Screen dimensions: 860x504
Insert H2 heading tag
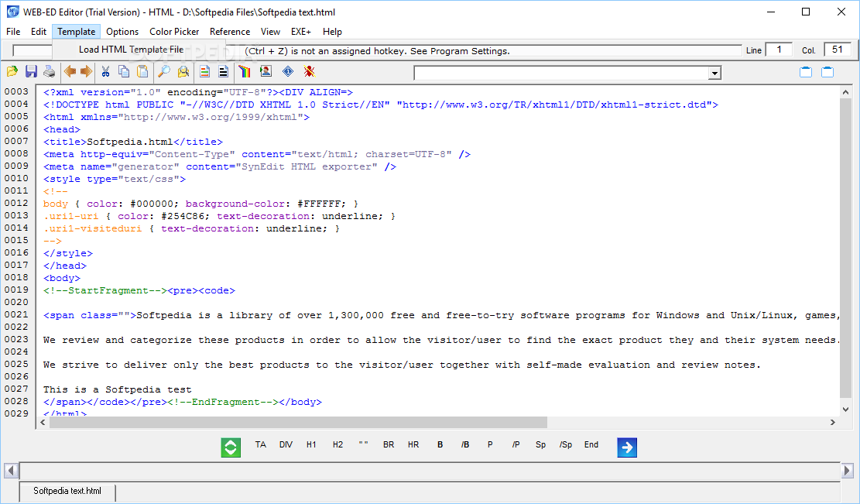pyautogui.click(x=337, y=444)
